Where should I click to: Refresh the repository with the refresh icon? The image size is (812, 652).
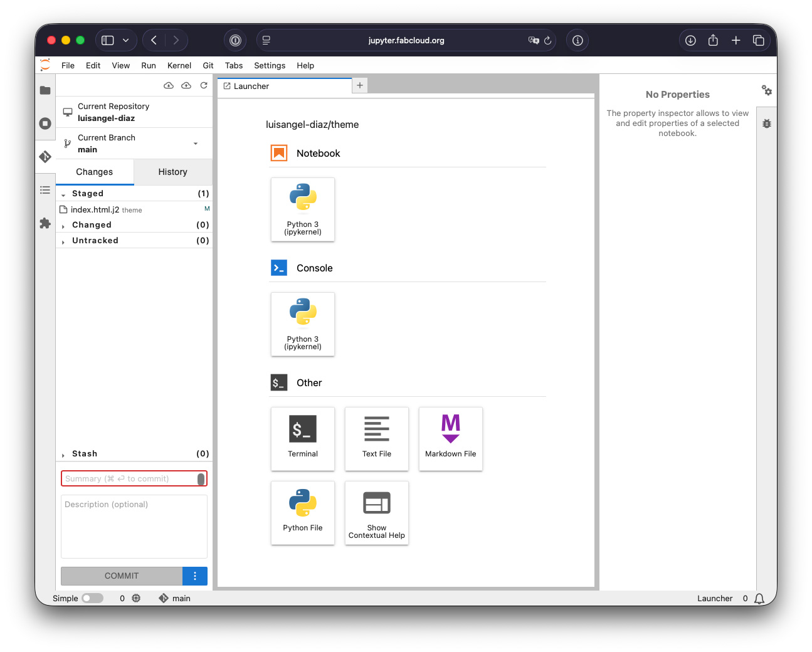[x=204, y=85]
